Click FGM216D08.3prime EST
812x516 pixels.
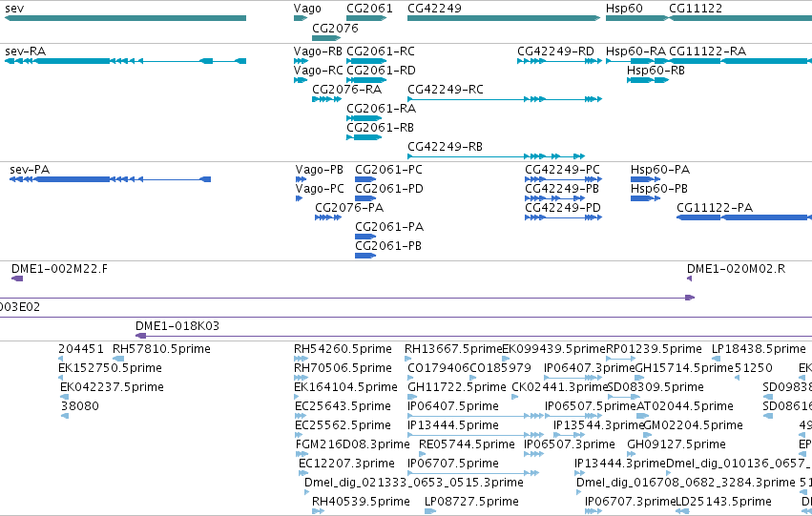coord(302,454)
